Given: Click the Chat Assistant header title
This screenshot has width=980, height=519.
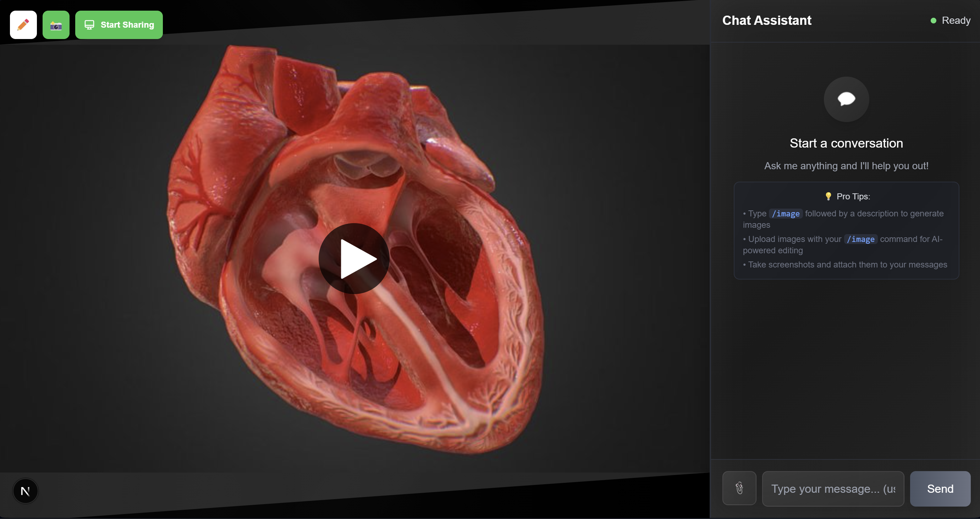Looking at the screenshot, I should pos(766,21).
